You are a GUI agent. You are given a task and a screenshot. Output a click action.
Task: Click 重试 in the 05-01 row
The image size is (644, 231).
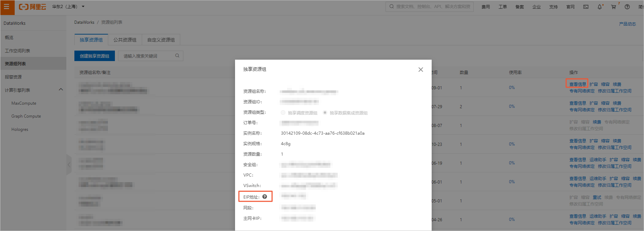(597, 198)
